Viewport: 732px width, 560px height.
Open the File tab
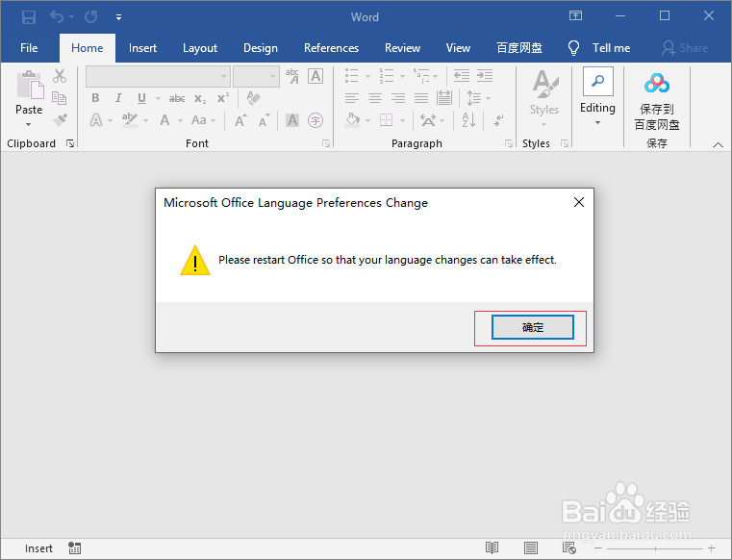click(x=29, y=48)
